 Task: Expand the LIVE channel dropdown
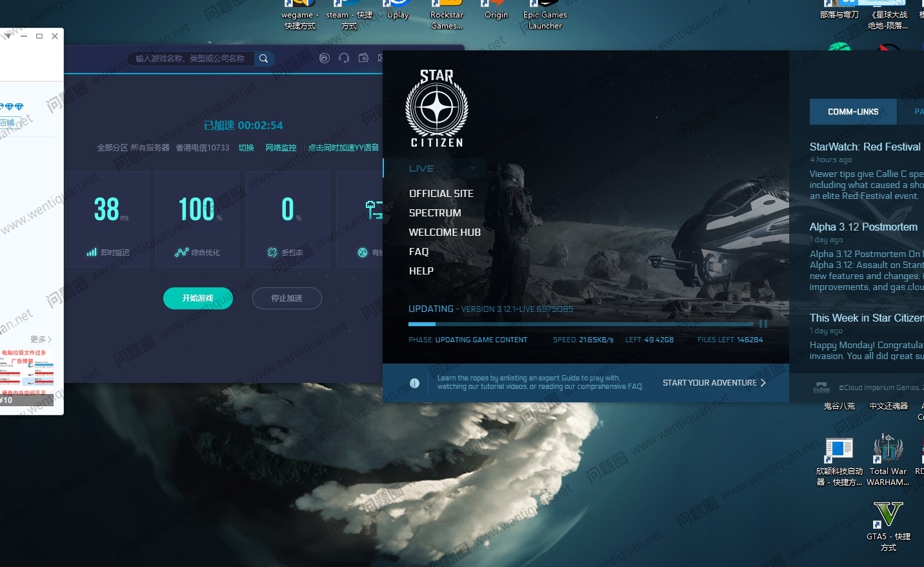click(x=473, y=169)
